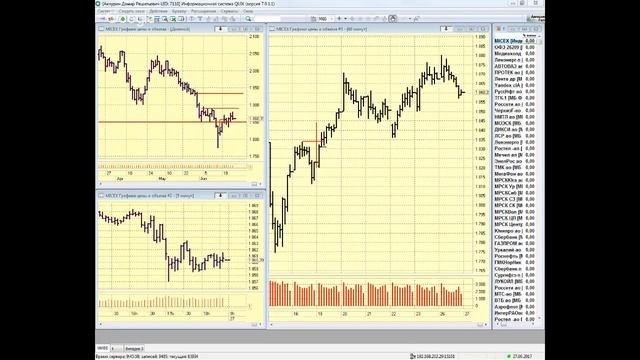Select the ПРОТЕК ао row
The height and width of the screenshot is (360, 640).
click(x=515, y=73)
